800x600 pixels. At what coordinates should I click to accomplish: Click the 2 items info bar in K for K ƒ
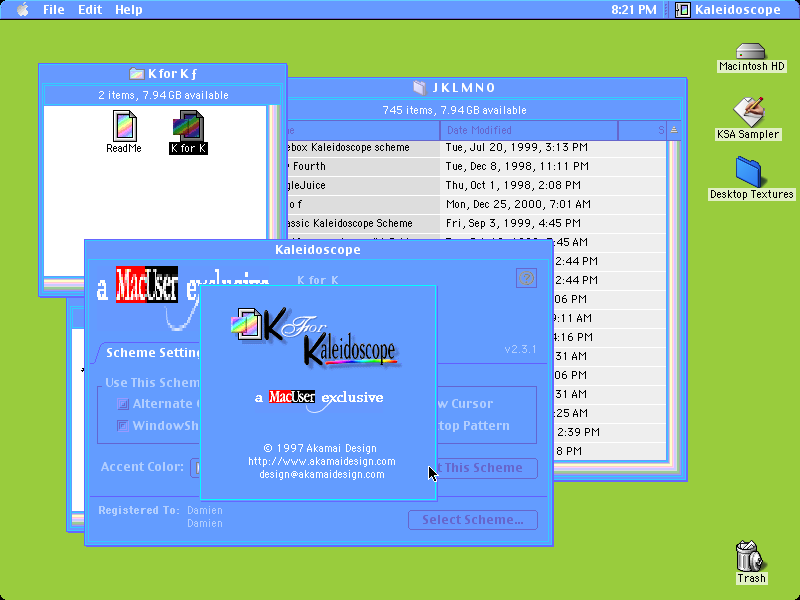[x=163, y=95]
